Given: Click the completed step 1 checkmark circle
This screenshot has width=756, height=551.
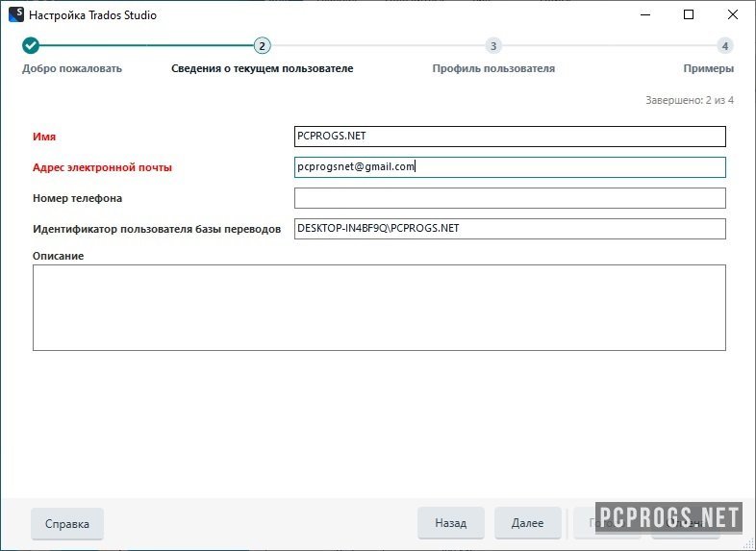Looking at the screenshot, I should pyautogui.click(x=31, y=45).
